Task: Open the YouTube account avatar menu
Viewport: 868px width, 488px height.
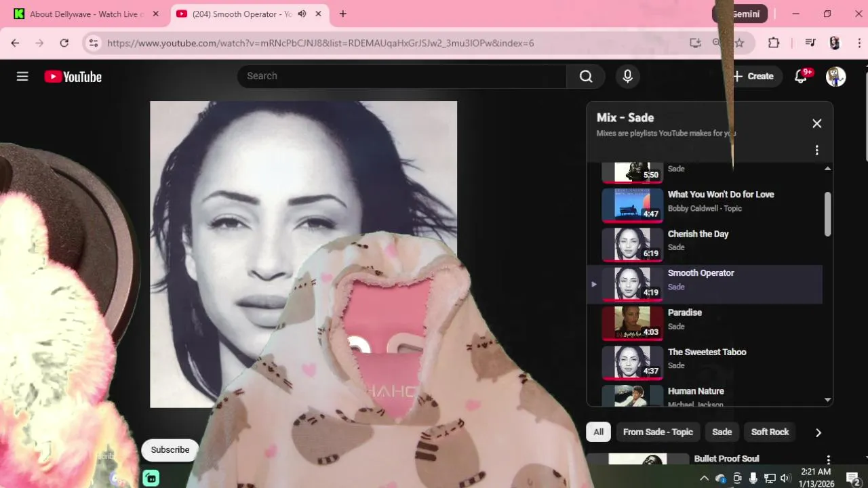Action: pyautogui.click(x=836, y=77)
